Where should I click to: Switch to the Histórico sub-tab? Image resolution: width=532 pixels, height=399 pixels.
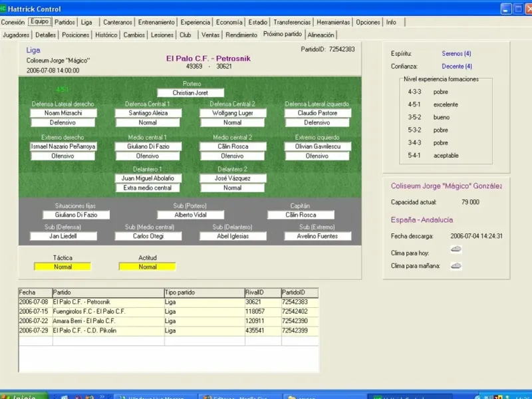[x=106, y=35]
